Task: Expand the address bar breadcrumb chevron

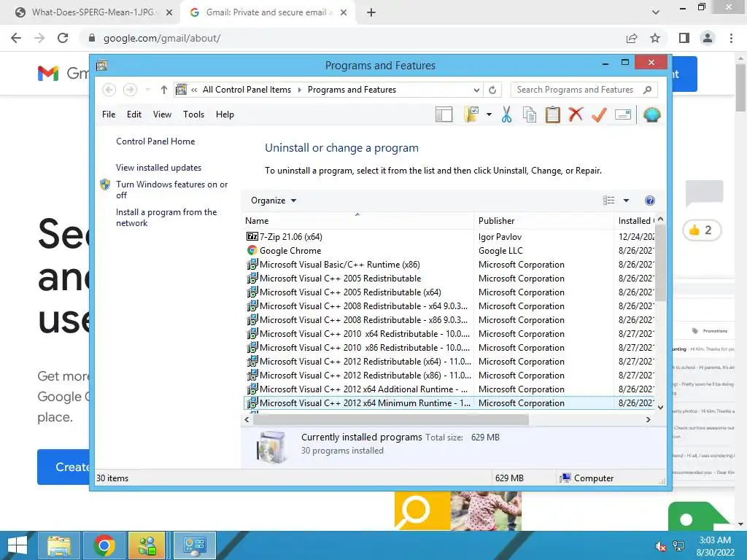Action: click(x=194, y=90)
